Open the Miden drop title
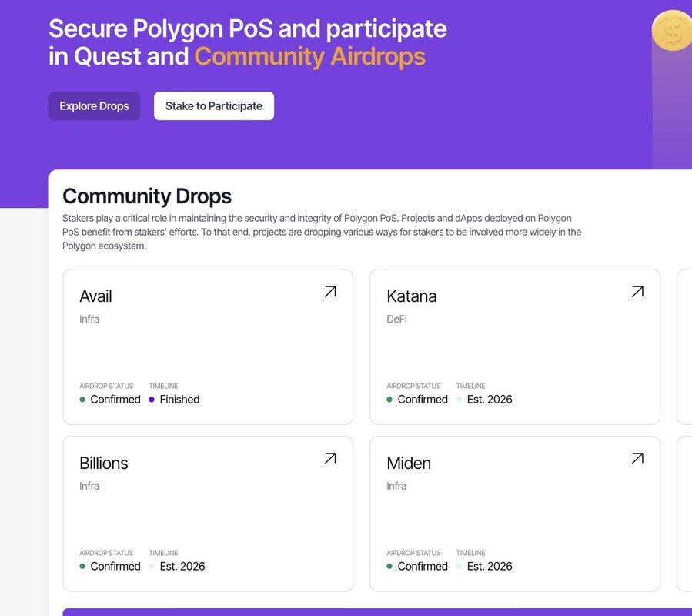The image size is (692, 616). [x=409, y=464]
